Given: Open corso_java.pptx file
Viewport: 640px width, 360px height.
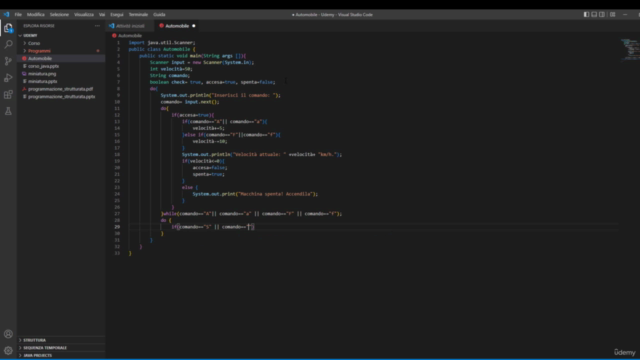Looking at the screenshot, I should pos(61,66).
